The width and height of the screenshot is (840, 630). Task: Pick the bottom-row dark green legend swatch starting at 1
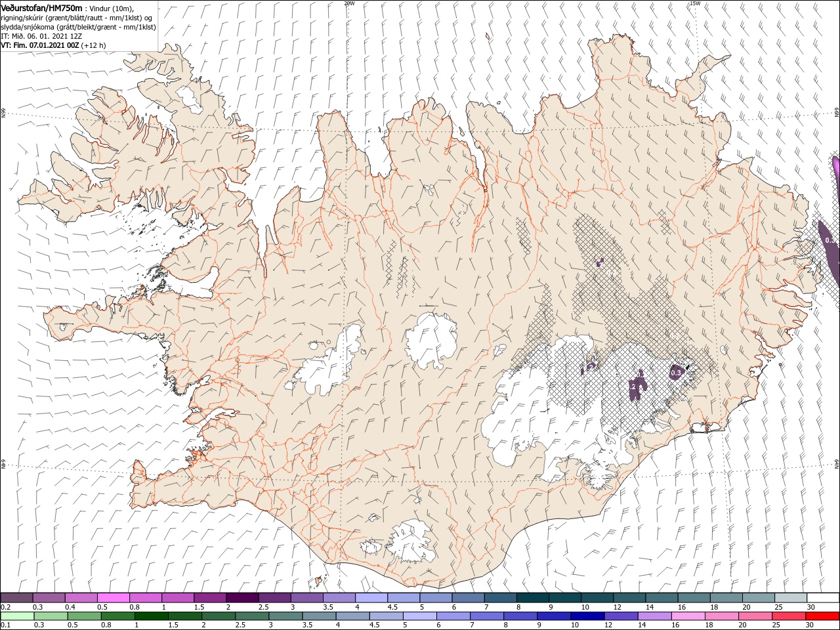pyautogui.click(x=152, y=616)
